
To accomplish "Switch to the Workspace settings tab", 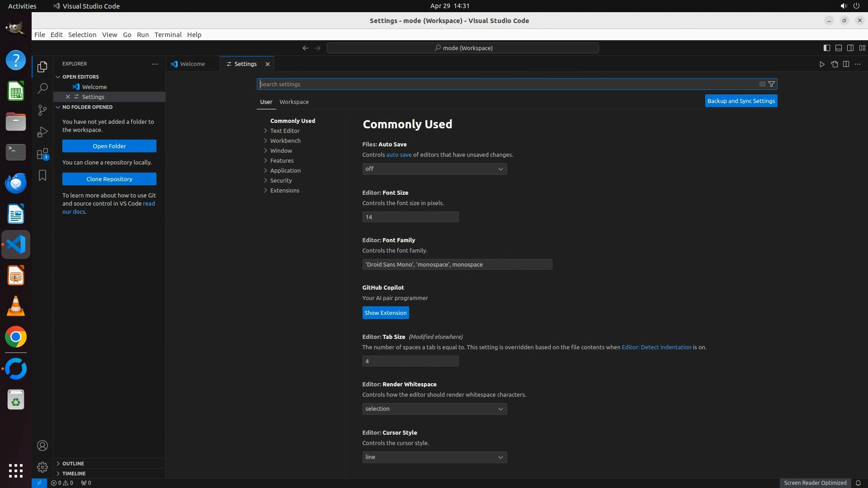I will click(294, 102).
